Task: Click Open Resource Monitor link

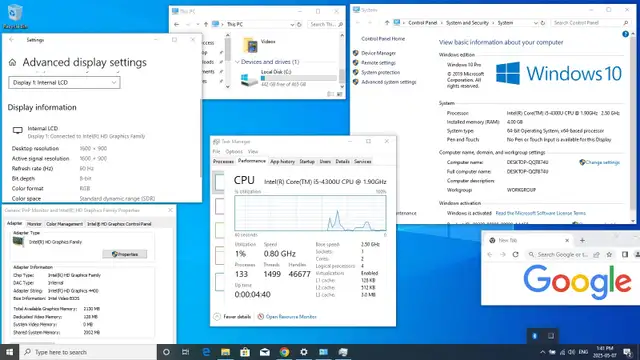Action: pos(291,317)
